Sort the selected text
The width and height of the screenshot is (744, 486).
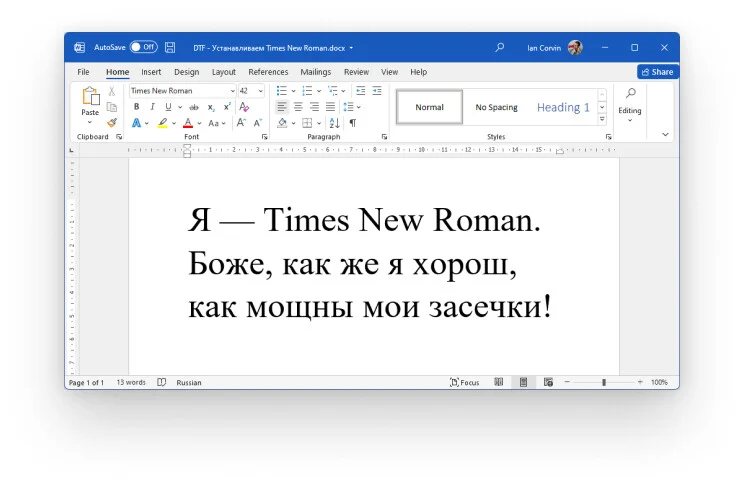tap(335, 123)
